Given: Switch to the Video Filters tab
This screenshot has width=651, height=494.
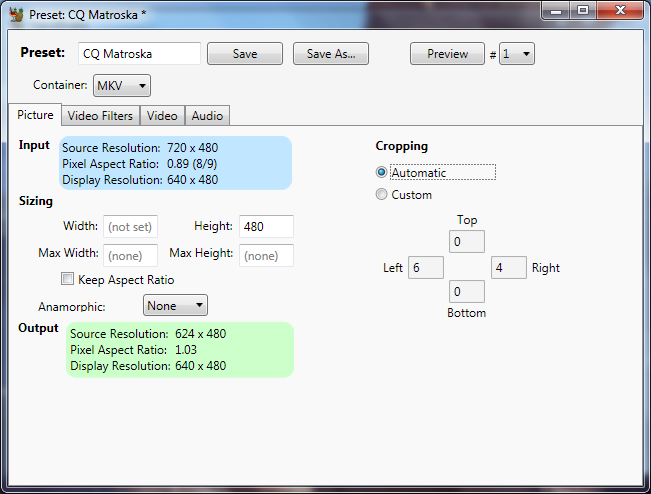Looking at the screenshot, I should pos(100,116).
